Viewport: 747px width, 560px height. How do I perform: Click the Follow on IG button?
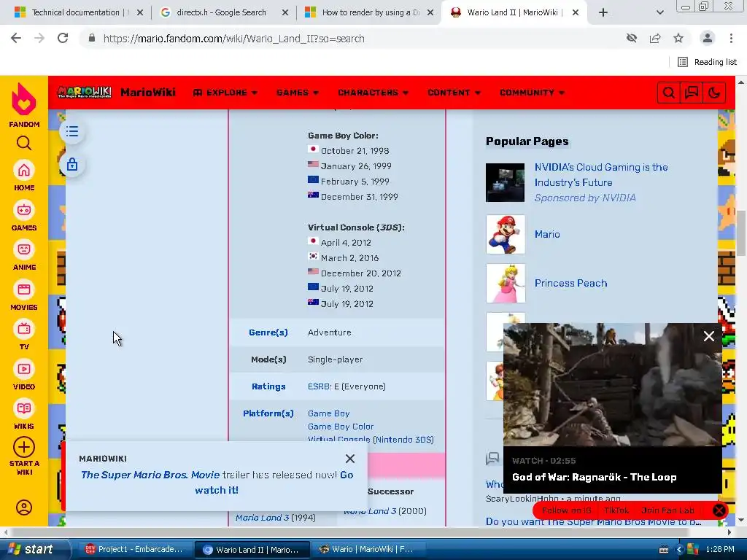[566, 510]
